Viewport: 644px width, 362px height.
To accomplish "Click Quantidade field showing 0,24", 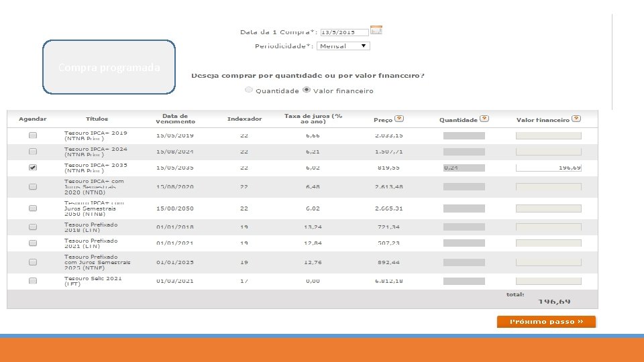I will (464, 168).
